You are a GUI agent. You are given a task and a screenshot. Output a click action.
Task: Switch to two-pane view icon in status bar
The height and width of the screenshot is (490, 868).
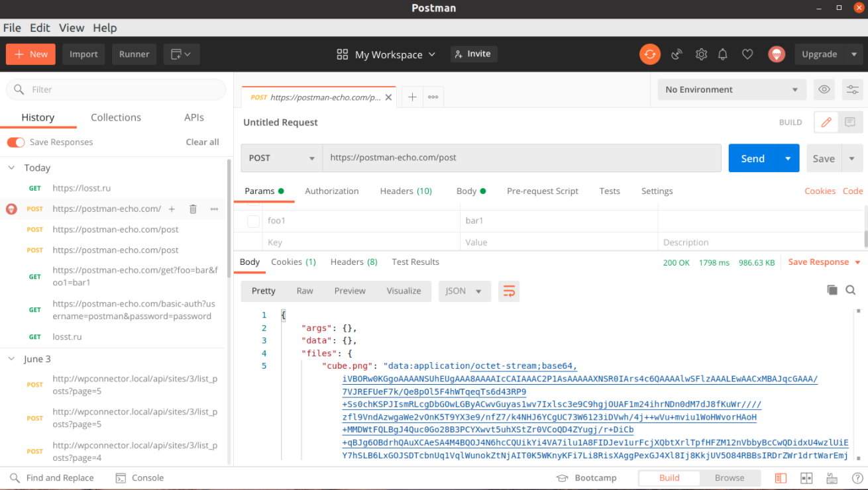(806, 478)
